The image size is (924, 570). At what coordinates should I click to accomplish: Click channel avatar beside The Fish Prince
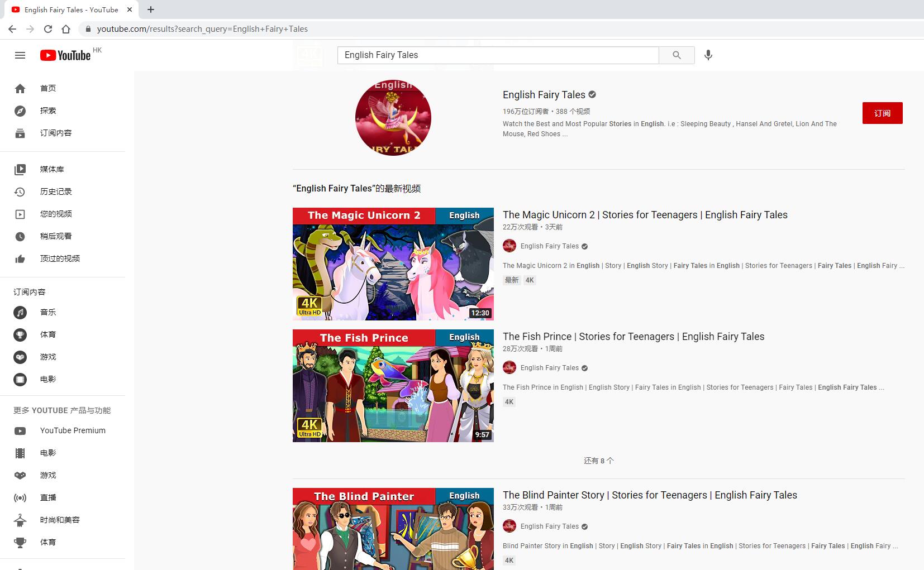click(509, 368)
